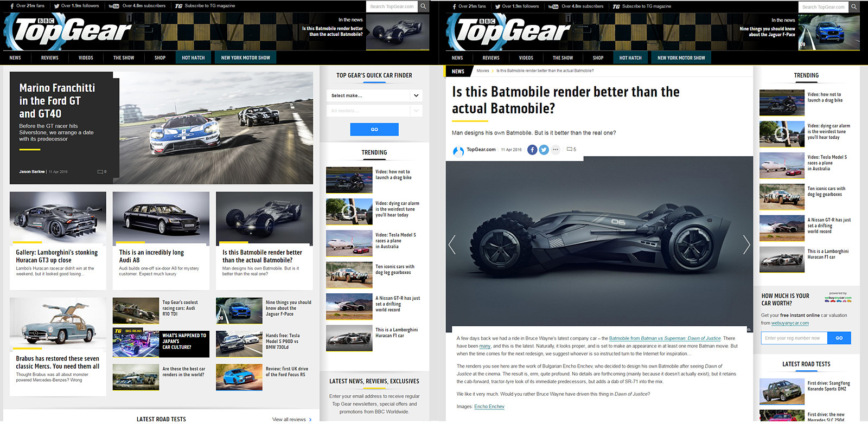868x424 pixels.
Task: Open 'Ten iconic cars with dog leg gearboxes' right
Action: (x=805, y=197)
